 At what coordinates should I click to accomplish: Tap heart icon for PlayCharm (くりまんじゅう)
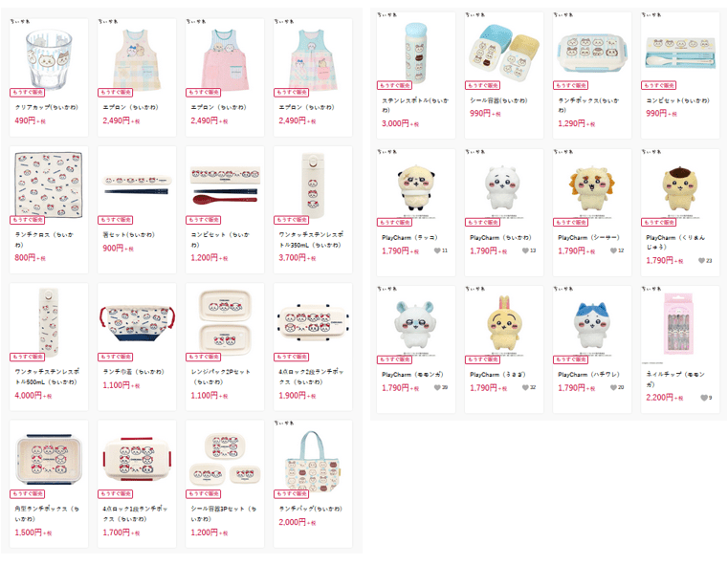click(701, 261)
